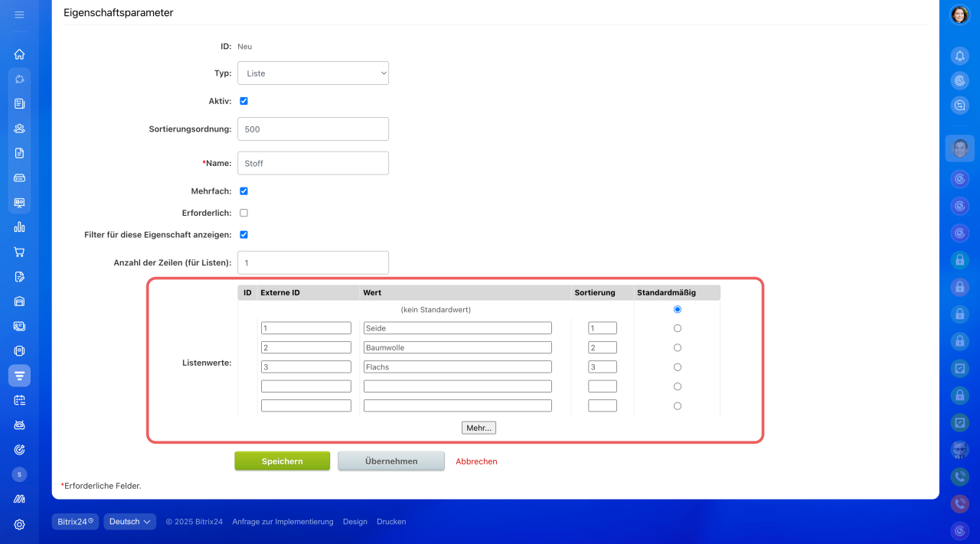Click the round S avatar in the sidebar
The height and width of the screenshot is (544, 980).
point(19,474)
